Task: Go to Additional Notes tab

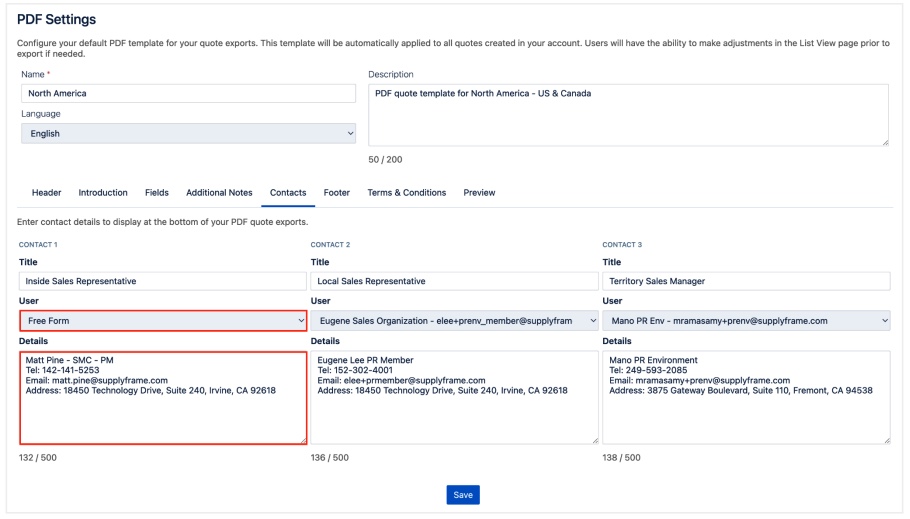Action: (x=219, y=193)
